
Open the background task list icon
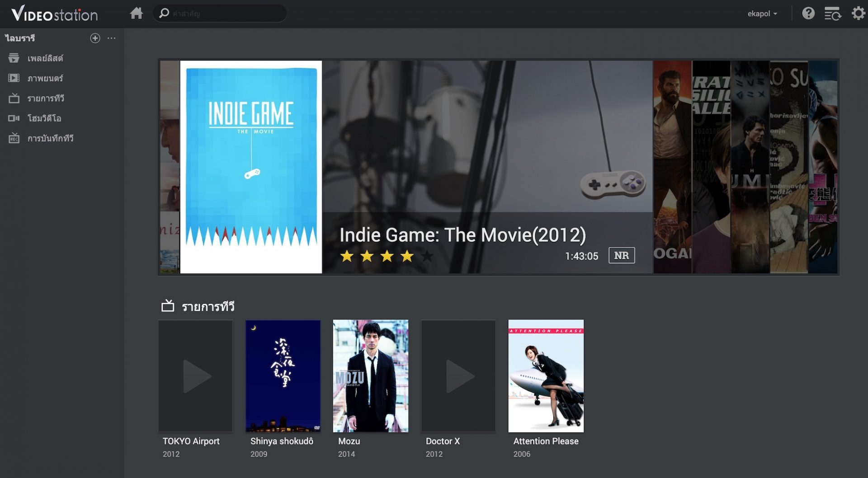point(832,14)
